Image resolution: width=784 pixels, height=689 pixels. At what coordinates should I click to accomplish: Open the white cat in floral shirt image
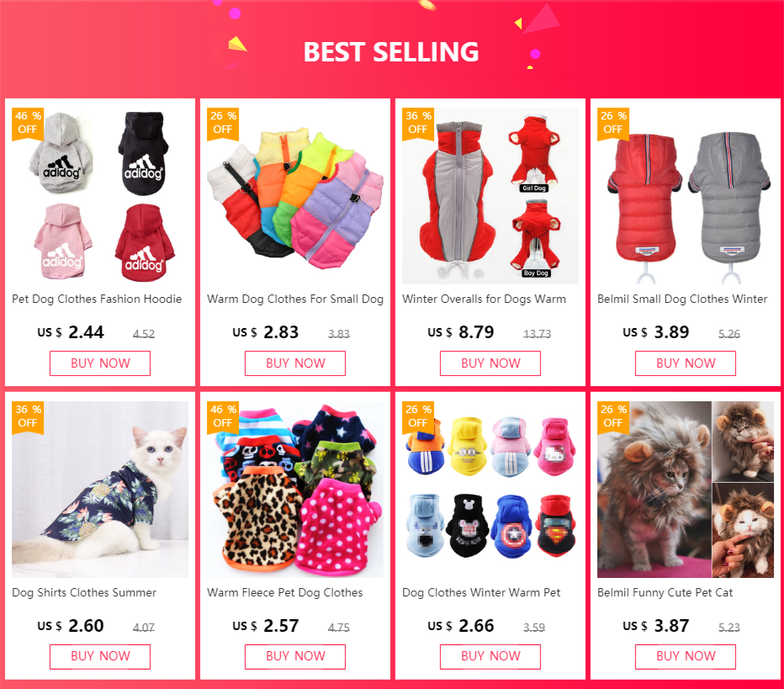100,490
